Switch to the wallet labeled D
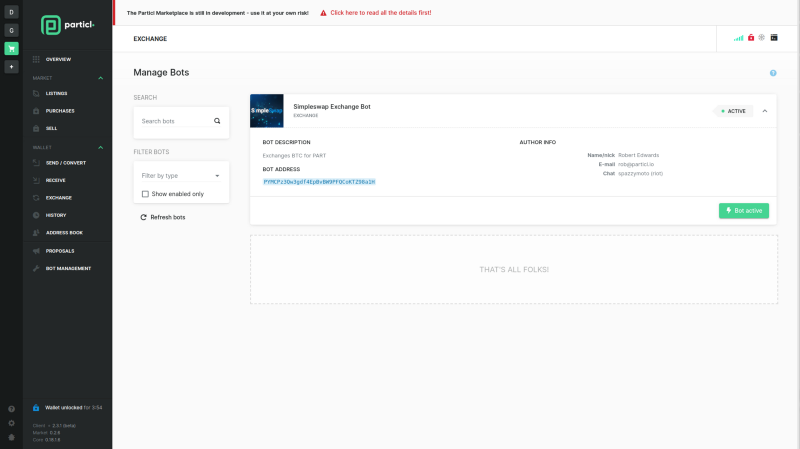The height and width of the screenshot is (449, 800). pyautogui.click(x=11, y=12)
